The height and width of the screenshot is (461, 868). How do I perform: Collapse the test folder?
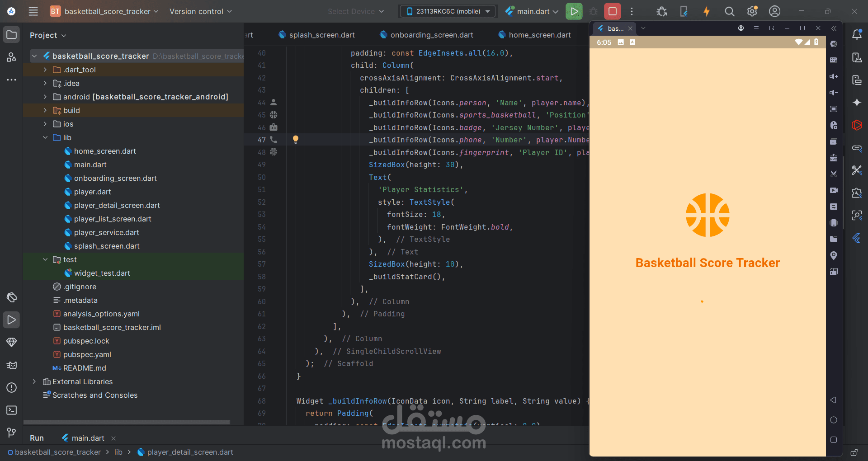click(x=45, y=259)
